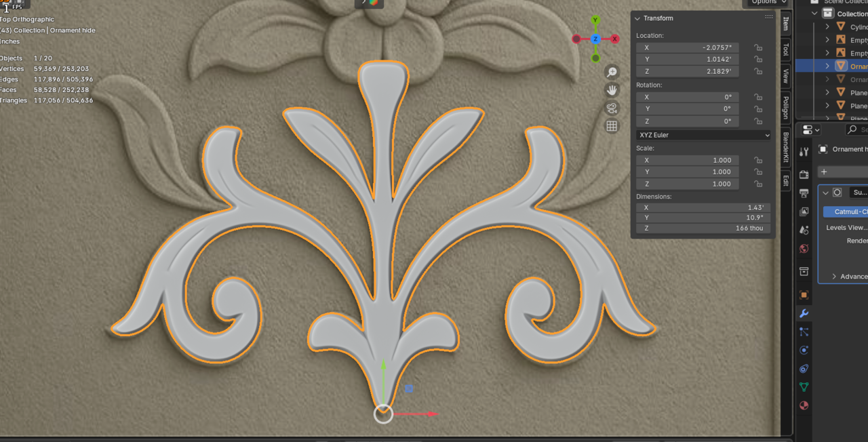Open the Render properties tab icon
Viewport: 868px width, 442px height.
804,174
